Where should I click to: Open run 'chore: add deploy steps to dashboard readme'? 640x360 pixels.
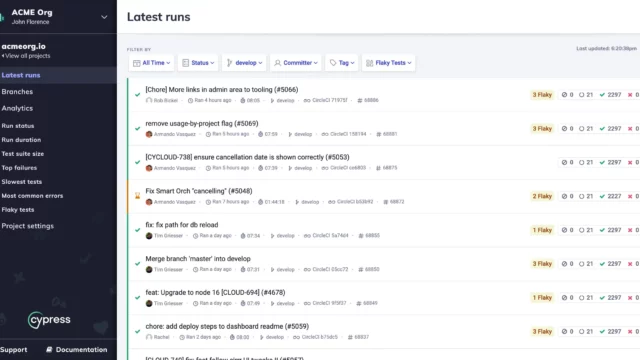click(227, 327)
